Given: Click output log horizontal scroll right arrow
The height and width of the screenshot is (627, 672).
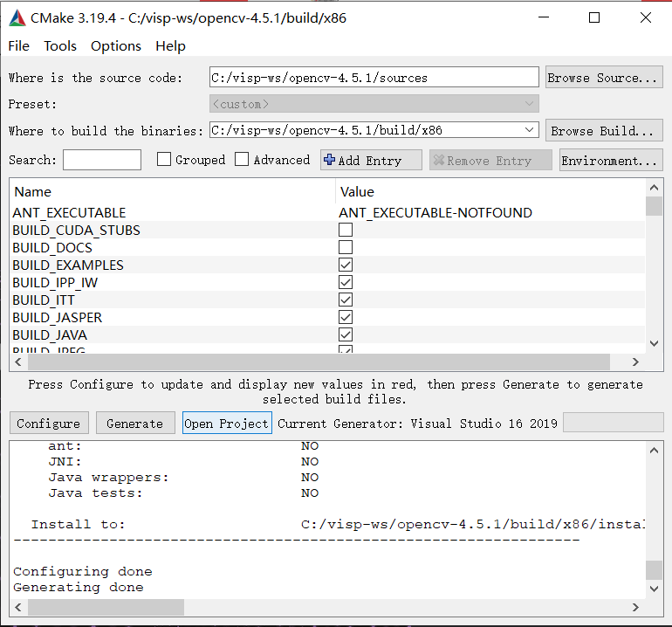Looking at the screenshot, I should [635, 607].
